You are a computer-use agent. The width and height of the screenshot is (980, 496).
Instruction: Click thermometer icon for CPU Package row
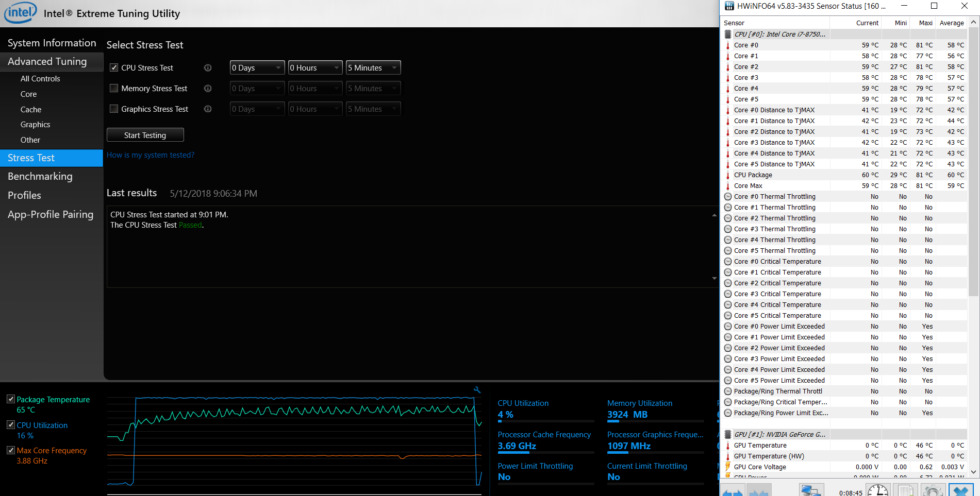point(728,175)
